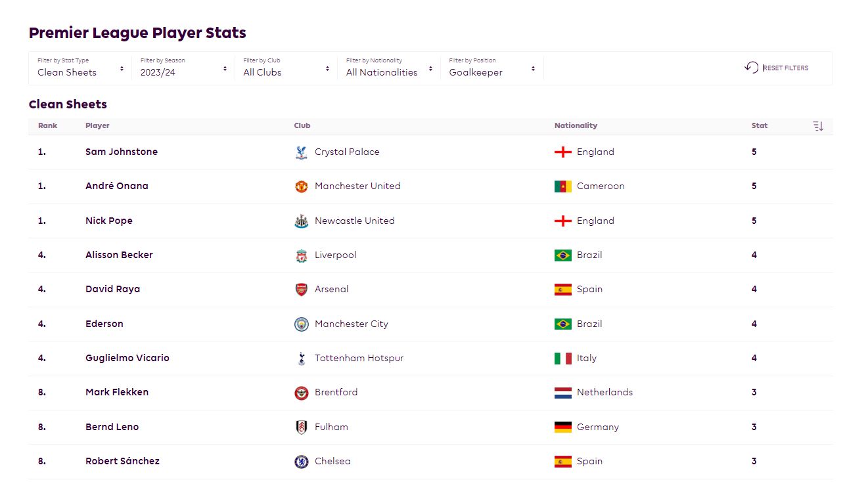The width and height of the screenshot is (868, 482).
Task: Click the Chelsea club crest icon
Action: pyautogui.click(x=301, y=462)
